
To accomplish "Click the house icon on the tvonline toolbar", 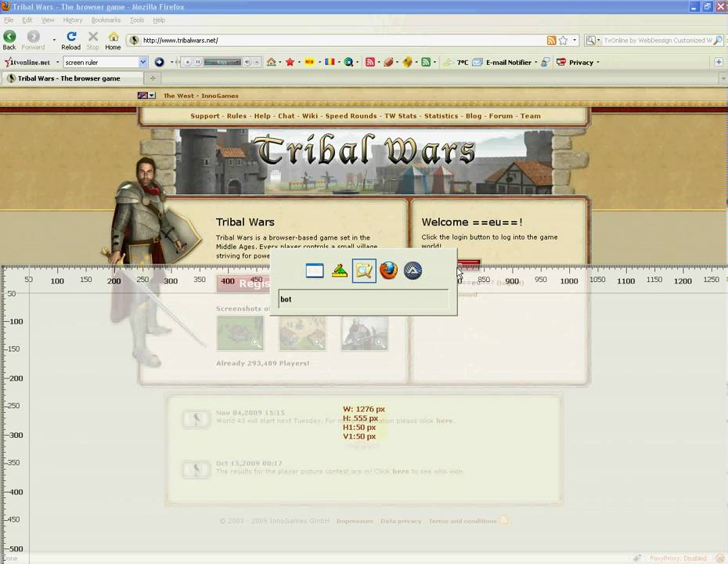I will tap(272, 62).
